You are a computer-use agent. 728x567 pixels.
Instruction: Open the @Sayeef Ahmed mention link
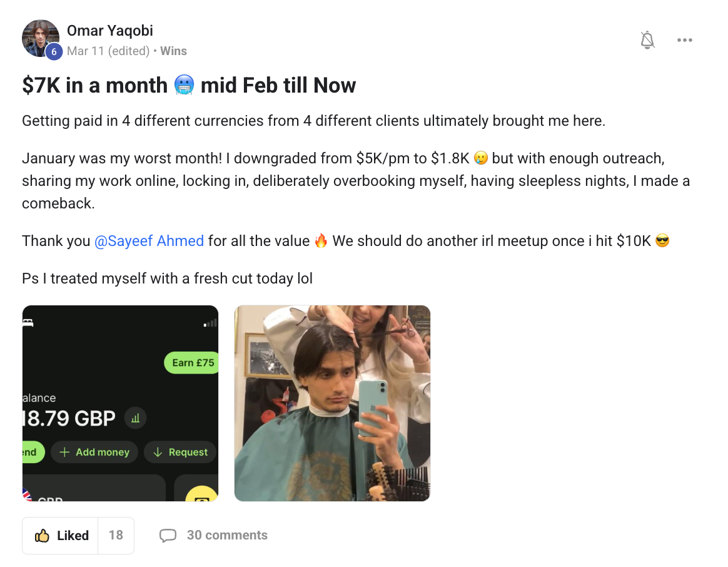tap(149, 241)
